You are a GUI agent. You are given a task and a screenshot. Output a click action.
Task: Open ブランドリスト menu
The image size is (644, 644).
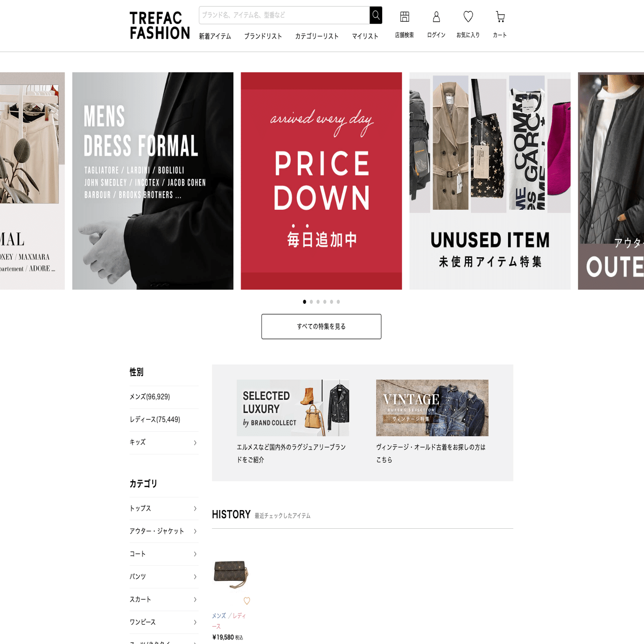[x=263, y=36]
